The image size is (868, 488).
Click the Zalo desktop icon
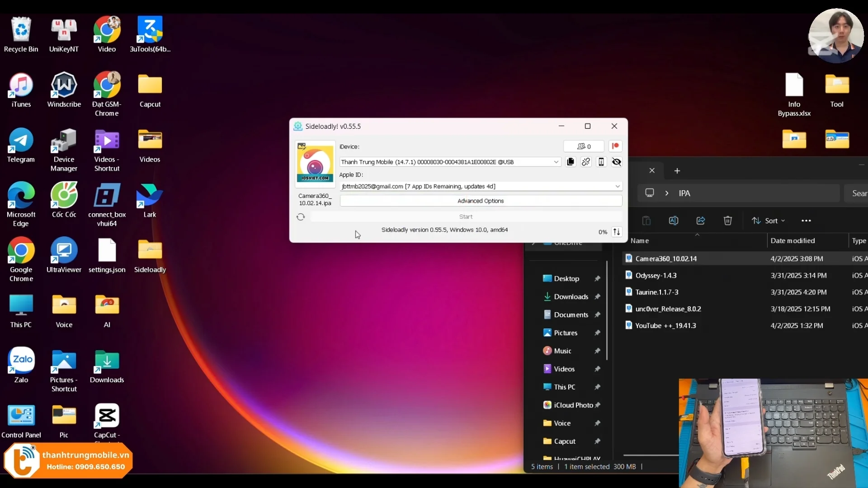pos(21,366)
